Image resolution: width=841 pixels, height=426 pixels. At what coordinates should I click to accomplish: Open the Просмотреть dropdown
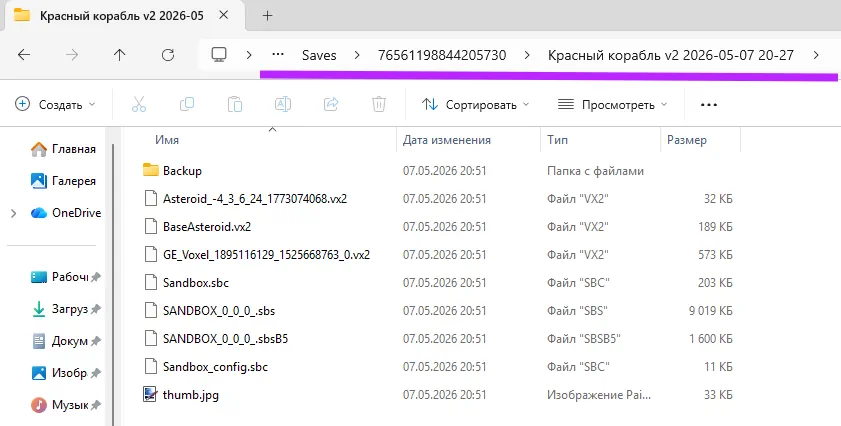pyautogui.click(x=612, y=105)
